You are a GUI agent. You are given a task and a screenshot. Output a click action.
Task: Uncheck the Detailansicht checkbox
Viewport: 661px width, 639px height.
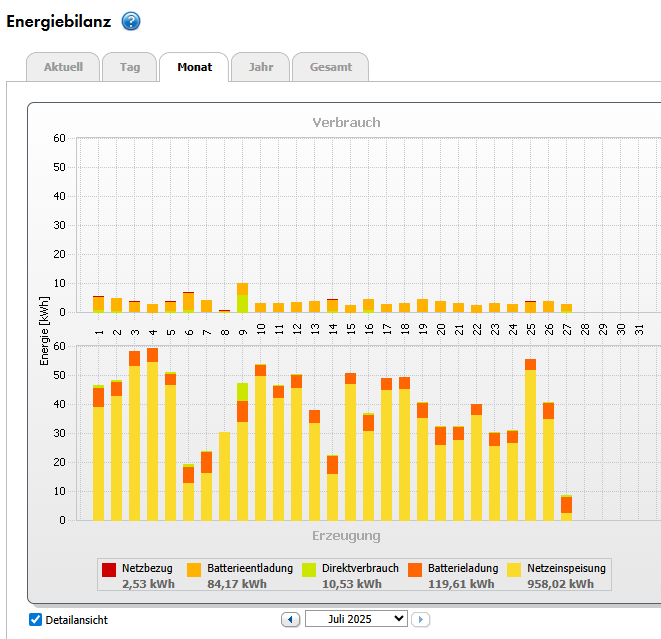(x=36, y=619)
